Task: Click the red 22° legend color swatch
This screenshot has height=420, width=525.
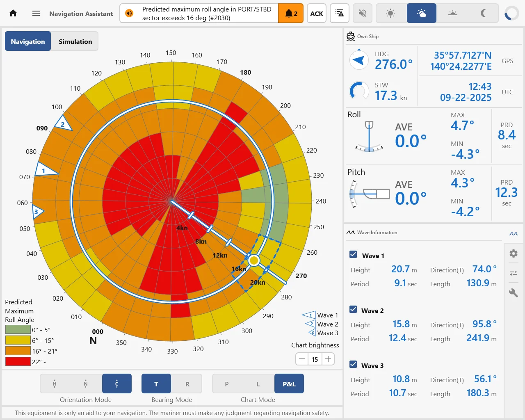Action: click(18, 361)
